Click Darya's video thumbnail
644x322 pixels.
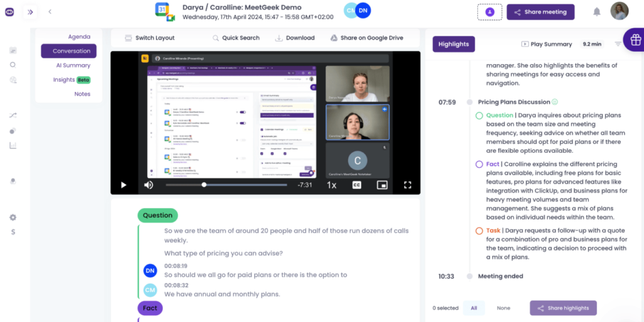click(357, 84)
